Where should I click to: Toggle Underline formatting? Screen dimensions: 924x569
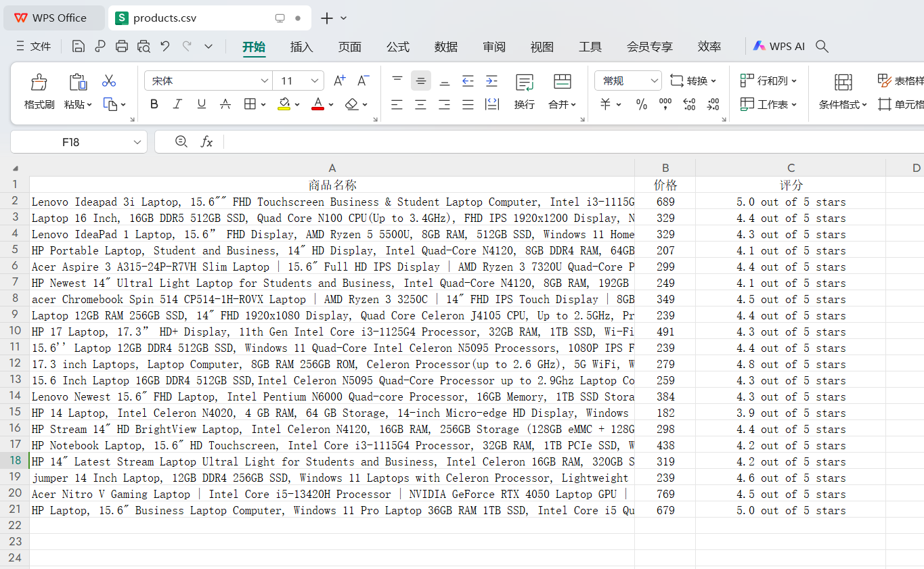coord(201,104)
